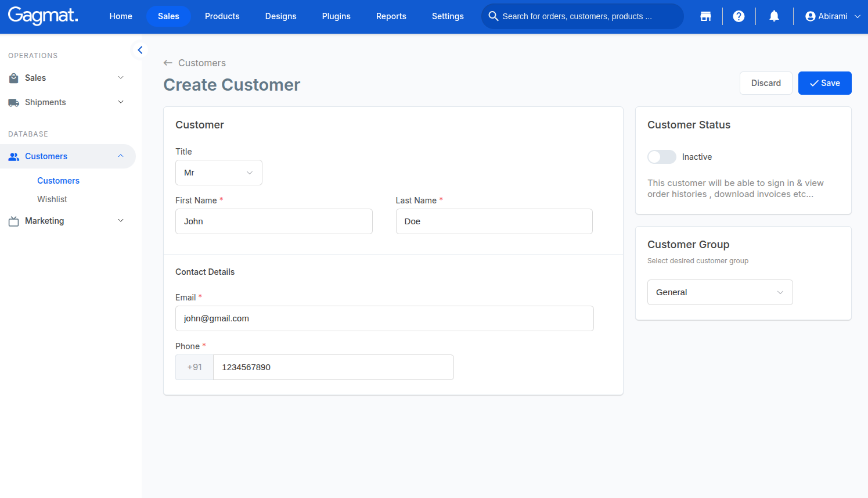Click the Save button
Image resolution: width=868 pixels, height=498 pixels.
[824, 83]
